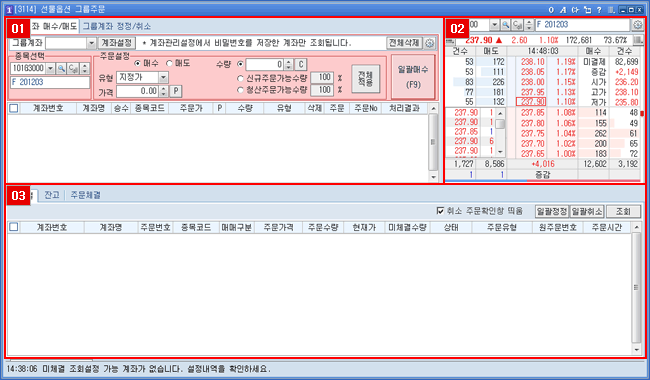Open font settings with the title bar A icon
Screen dimensions: 650x380
563,10
